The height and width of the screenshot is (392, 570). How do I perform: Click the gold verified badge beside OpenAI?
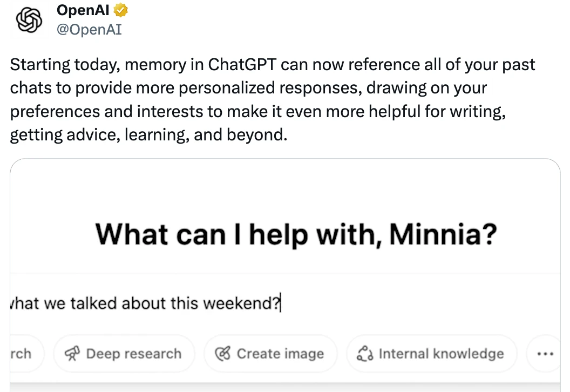point(121,10)
